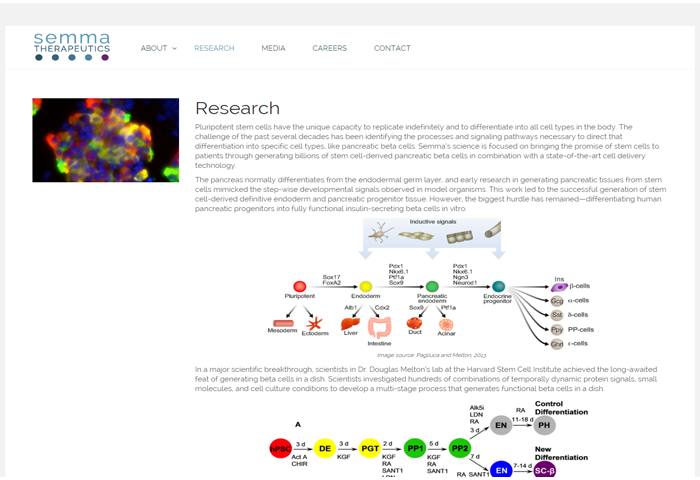Open the Media page
The height and width of the screenshot is (480, 700).
point(273,48)
